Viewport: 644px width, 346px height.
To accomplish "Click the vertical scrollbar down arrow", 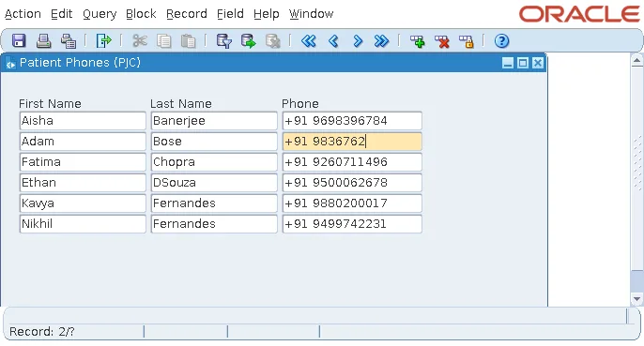I will (x=636, y=299).
